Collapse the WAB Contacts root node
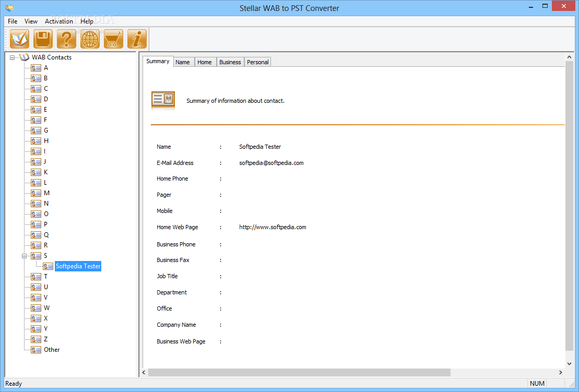Viewport: 579px width, 392px height. (12, 57)
